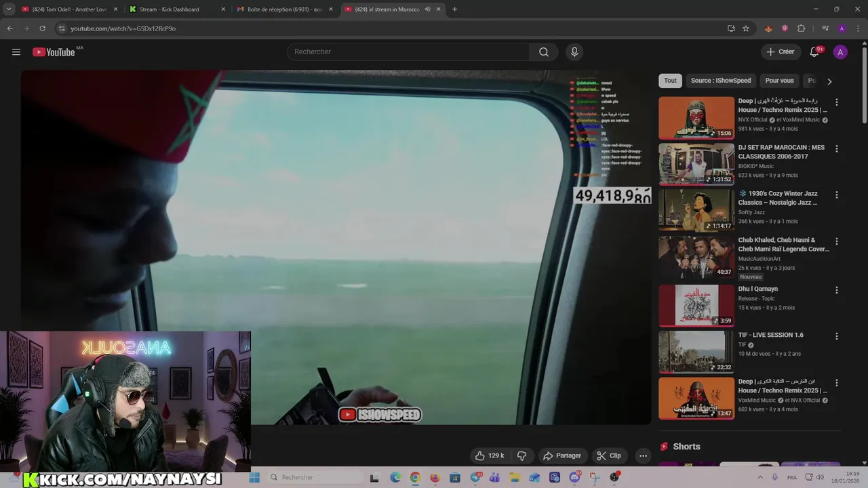Click the Clip button

(608, 455)
